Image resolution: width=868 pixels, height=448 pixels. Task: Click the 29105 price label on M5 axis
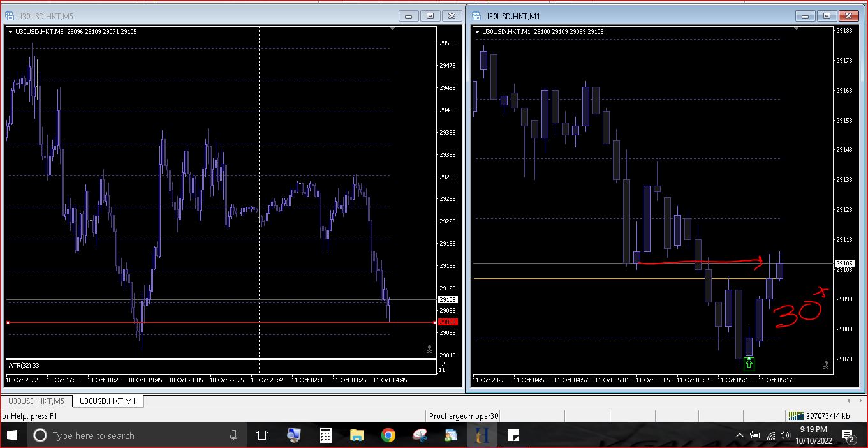coord(448,299)
